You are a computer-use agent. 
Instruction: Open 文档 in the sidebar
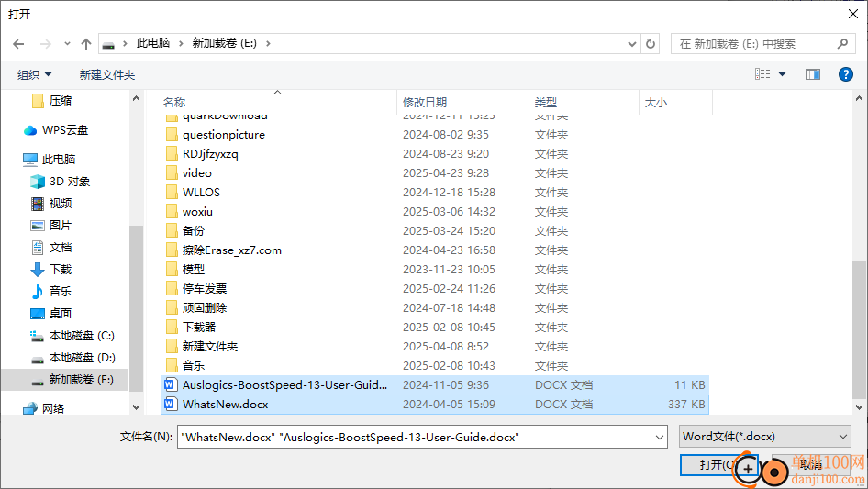pyautogui.click(x=61, y=248)
